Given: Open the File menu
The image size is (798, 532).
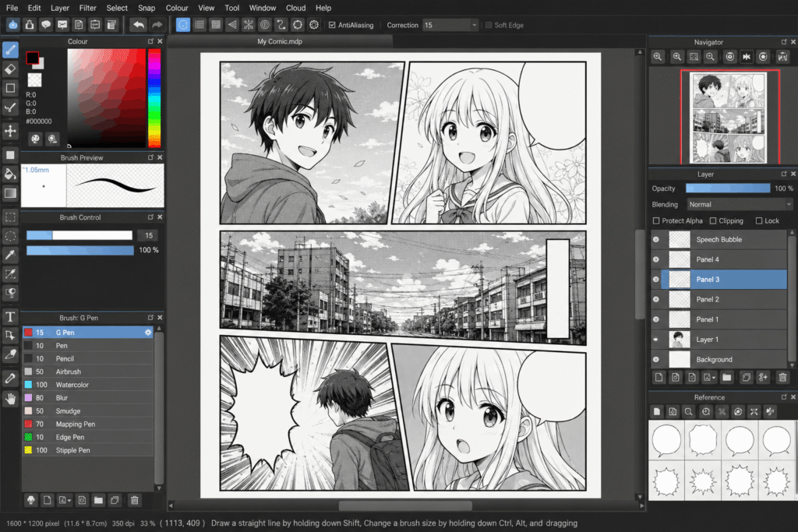Looking at the screenshot, I should pyautogui.click(x=12, y=8).
